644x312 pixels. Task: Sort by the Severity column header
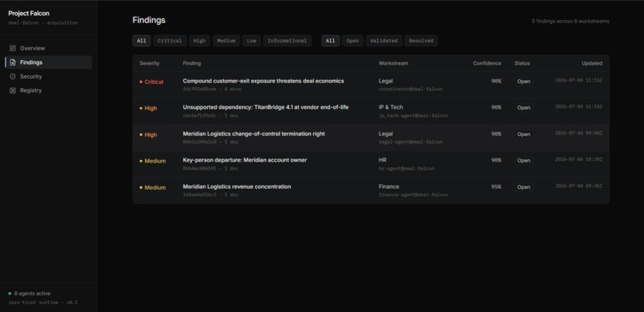pyautogui.click(x=149, y=63)
